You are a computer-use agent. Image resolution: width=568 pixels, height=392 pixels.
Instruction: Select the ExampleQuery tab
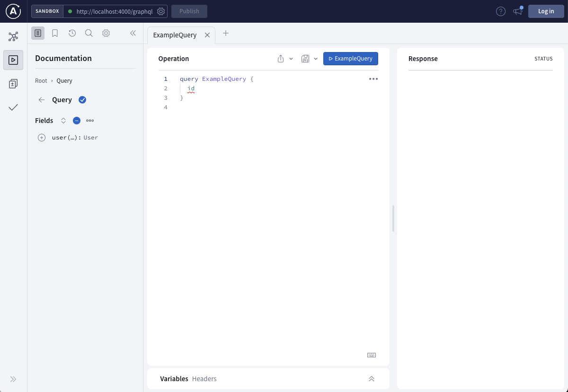[175, 35]
